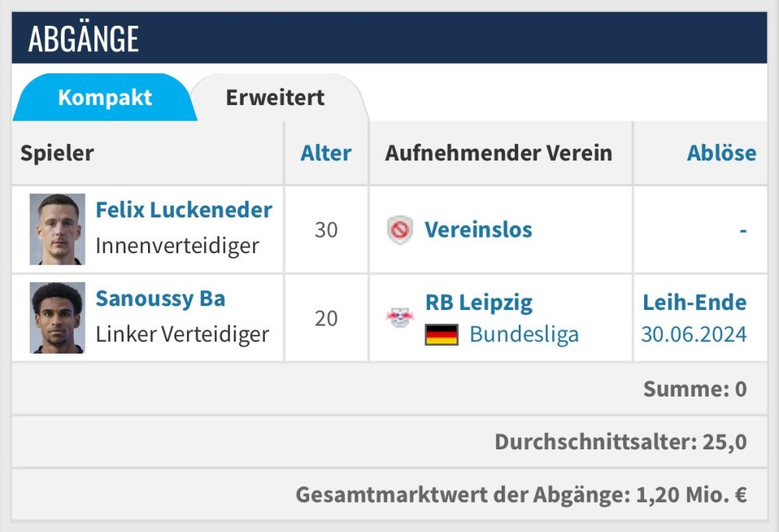Sort the table by Ablöse column

721,153
